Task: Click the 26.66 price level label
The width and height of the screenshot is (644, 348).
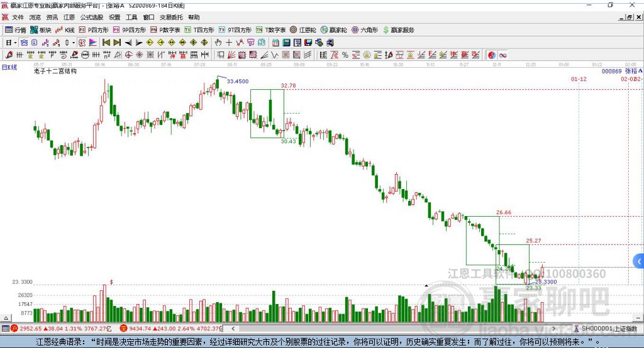Action: click(504, 212)
